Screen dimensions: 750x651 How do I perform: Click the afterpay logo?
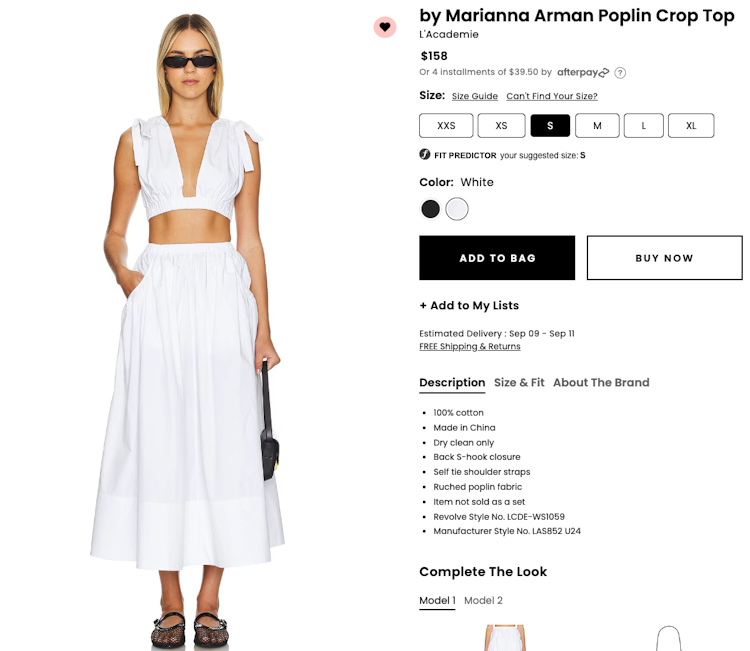point(583,72)
